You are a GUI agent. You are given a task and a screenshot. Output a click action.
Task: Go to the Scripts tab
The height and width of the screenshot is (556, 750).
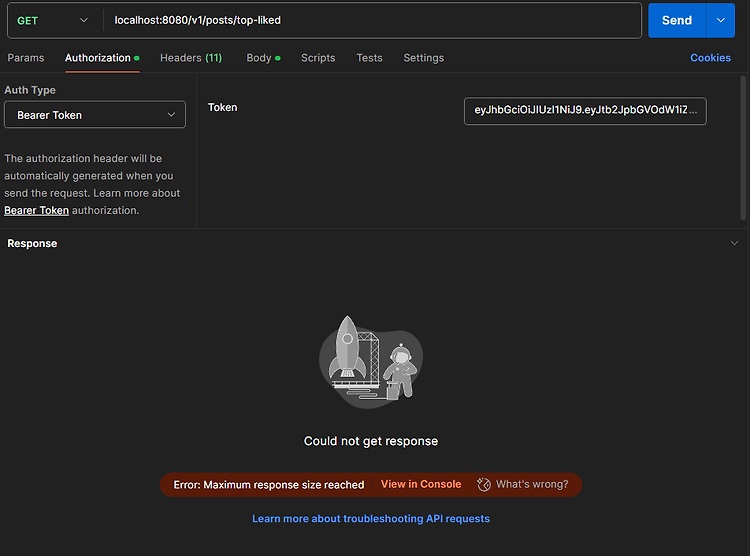click(x=318, y=58)
